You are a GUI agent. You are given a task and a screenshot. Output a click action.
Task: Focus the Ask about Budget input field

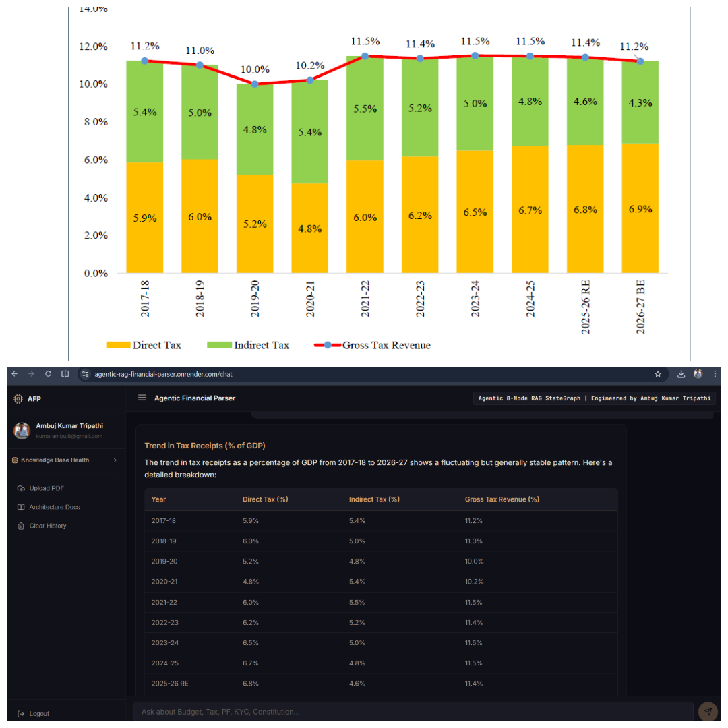(x=413, y=712)
